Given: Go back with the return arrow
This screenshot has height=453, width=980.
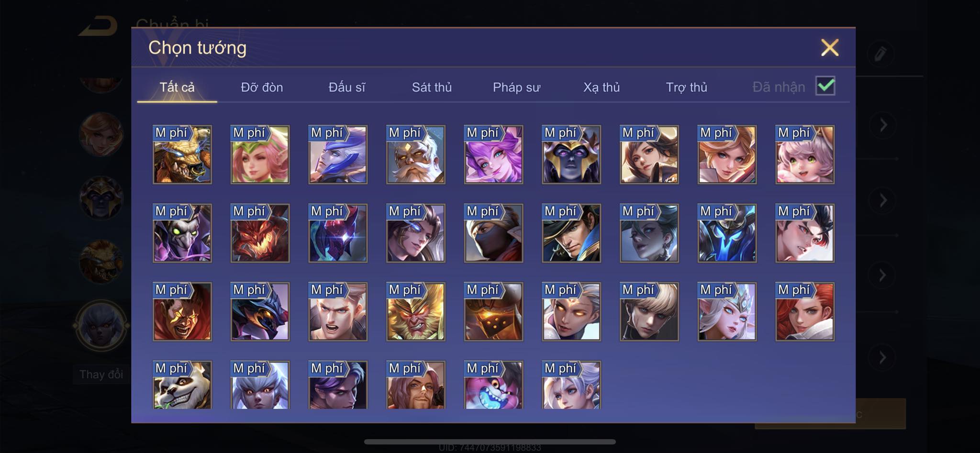Looking at the screenshot, I should [98, 26].
